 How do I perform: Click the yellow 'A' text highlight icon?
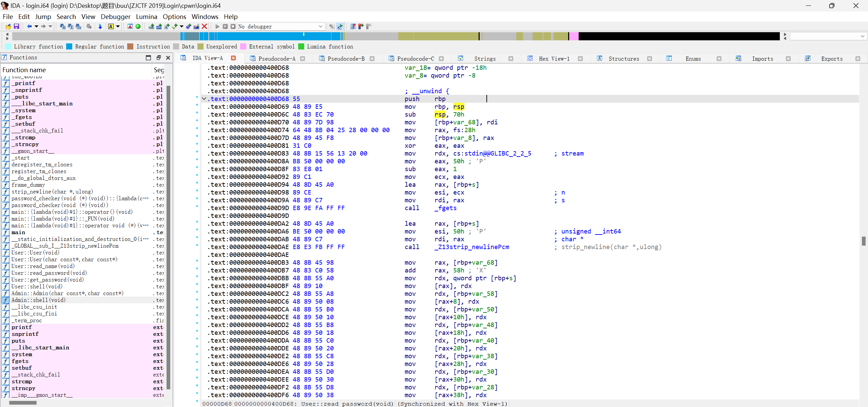pyautogui.click(x=111, y=26)
